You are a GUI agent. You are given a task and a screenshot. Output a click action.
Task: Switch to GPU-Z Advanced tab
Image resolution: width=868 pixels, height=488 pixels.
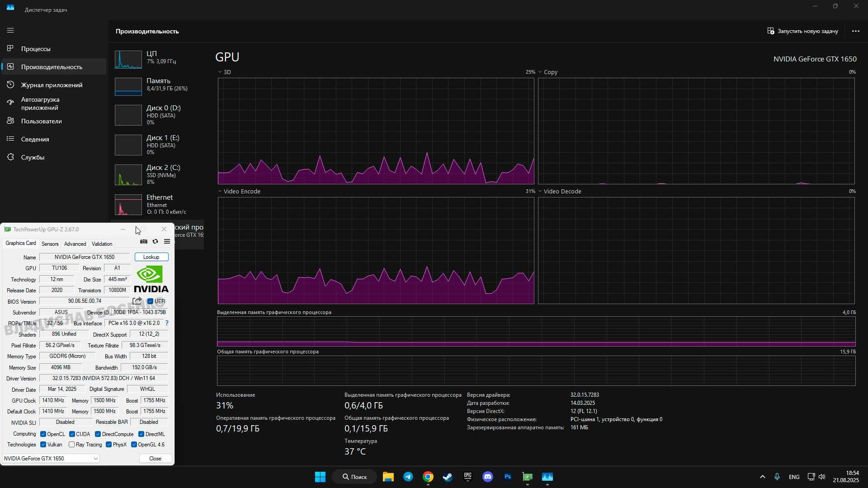[75, 244]
